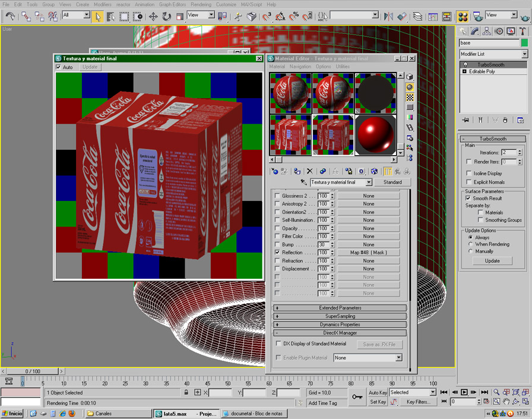
Task: Open the Modifiers menu
Action: 103,4
